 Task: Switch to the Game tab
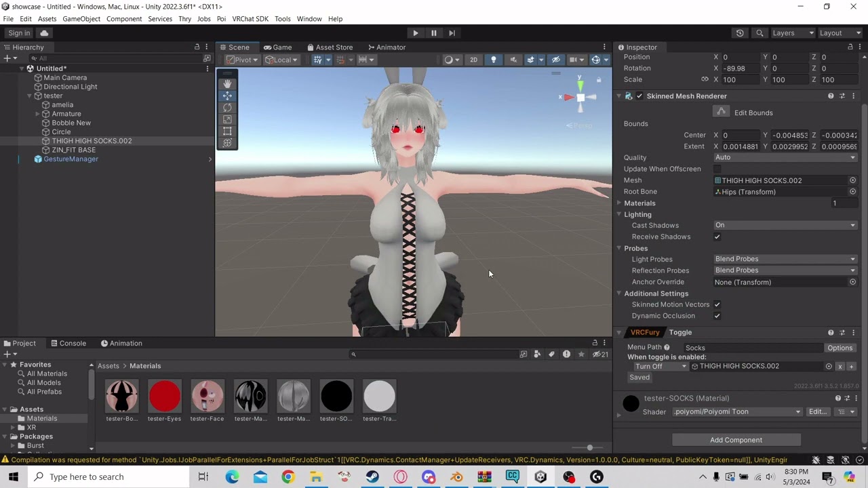point(277,47)
